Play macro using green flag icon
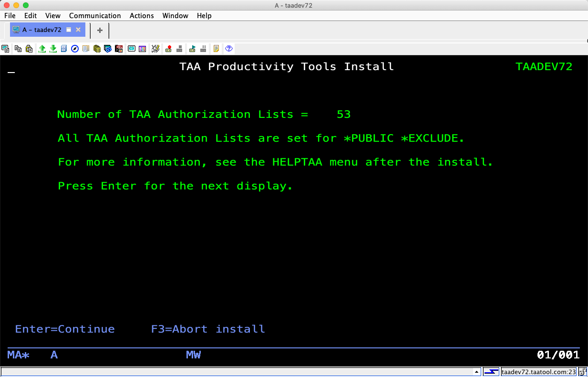The image size is (588, 377). tap(192, 49)
